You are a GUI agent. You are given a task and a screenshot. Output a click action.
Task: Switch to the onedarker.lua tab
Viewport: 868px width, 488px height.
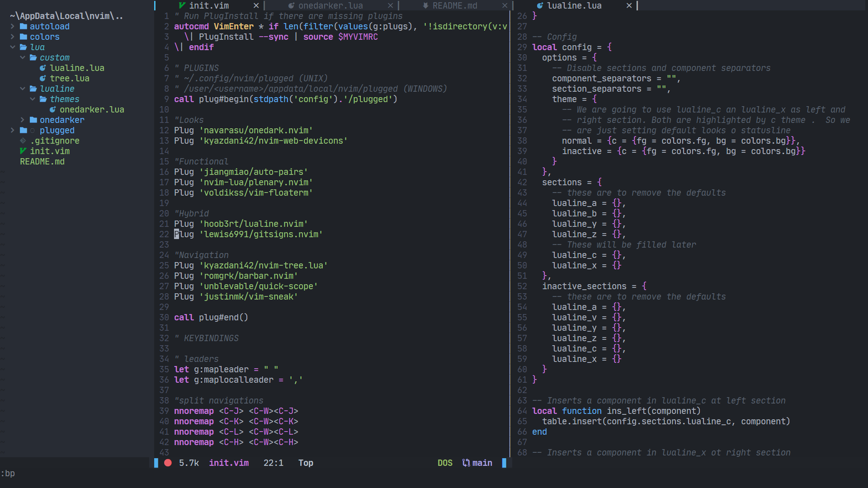[330, 5]
